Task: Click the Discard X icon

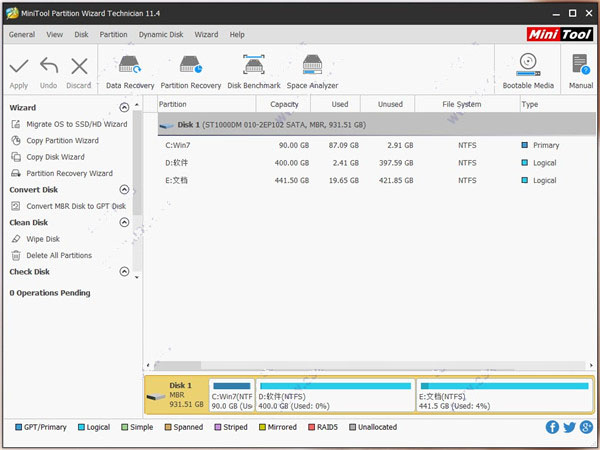Action: (79, 67)
